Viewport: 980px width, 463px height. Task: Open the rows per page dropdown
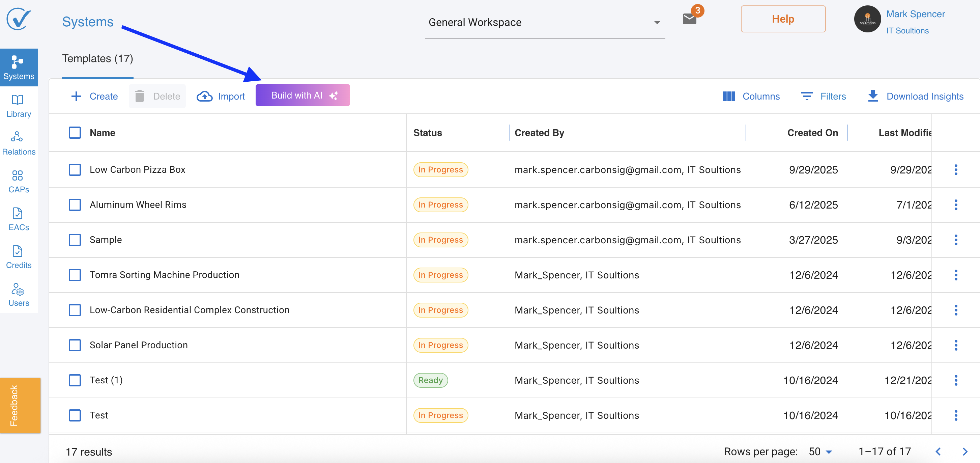[820, 452]
